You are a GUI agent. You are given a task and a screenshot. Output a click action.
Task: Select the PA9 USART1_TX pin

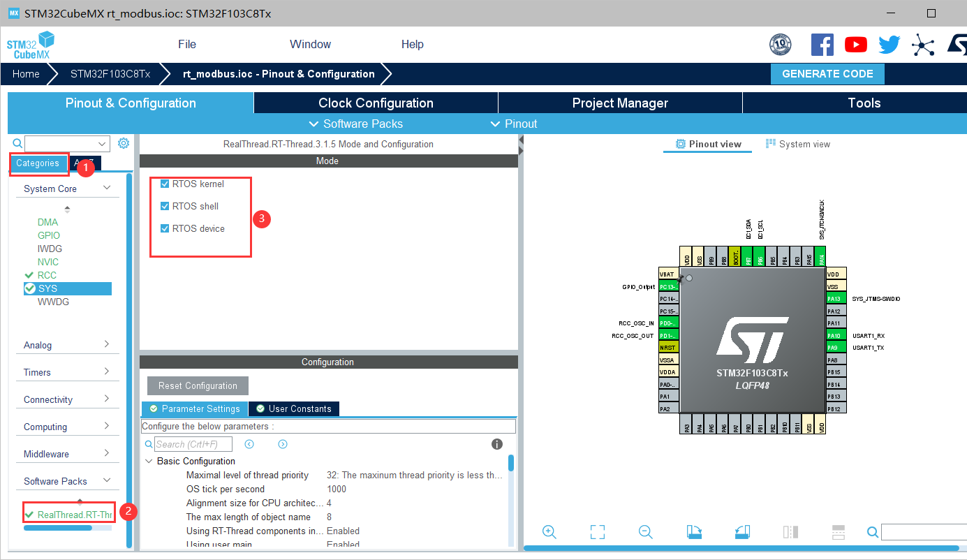coord(836,347)
